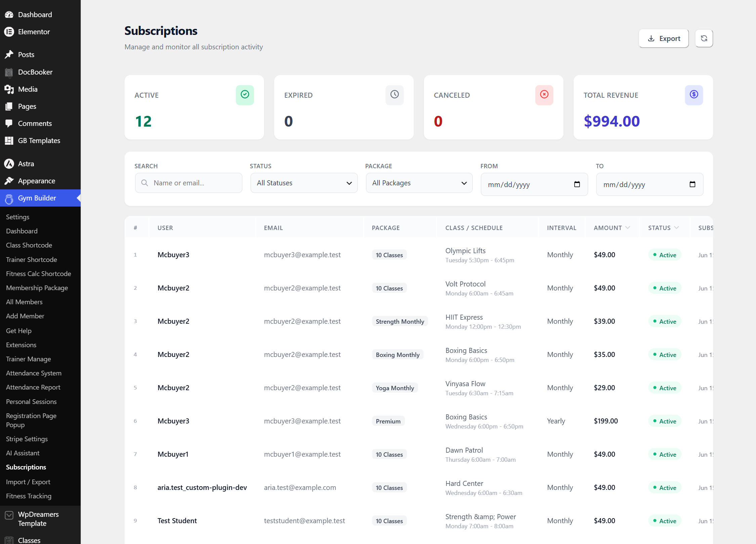Screen dimensions: 756x544
Task: Click the $199.00 amount cell
Action: click(x=605, y=421)
